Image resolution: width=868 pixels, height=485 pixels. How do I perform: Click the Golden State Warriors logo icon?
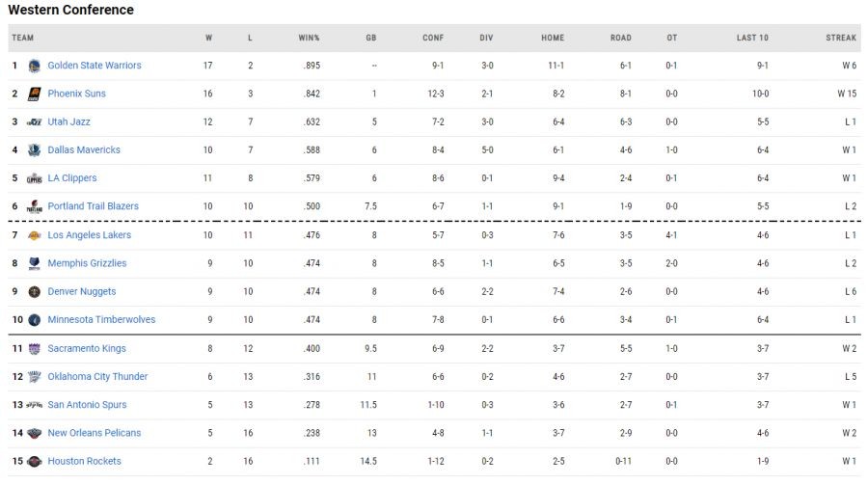point(35,66)
